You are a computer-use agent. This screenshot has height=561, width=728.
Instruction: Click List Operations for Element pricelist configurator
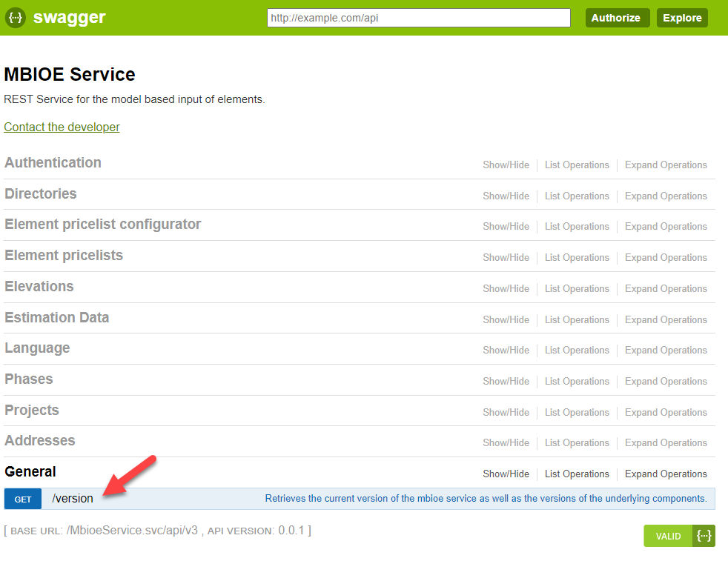(577, 227)
